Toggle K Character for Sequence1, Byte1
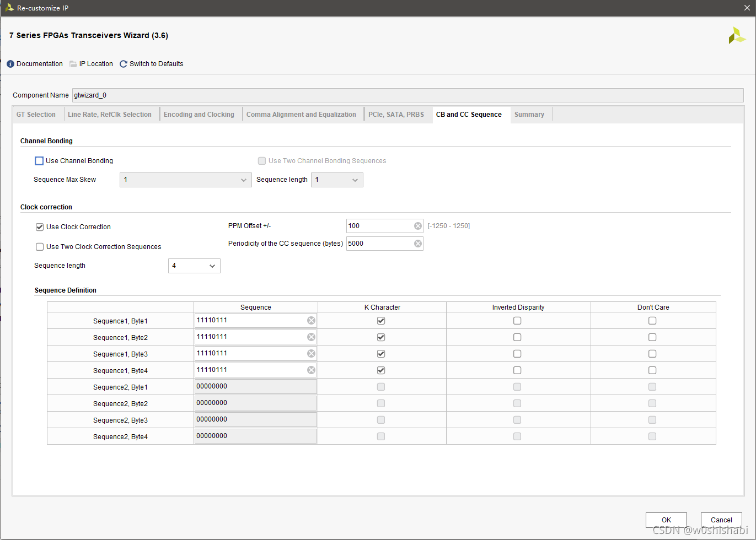 click(381, 321)
